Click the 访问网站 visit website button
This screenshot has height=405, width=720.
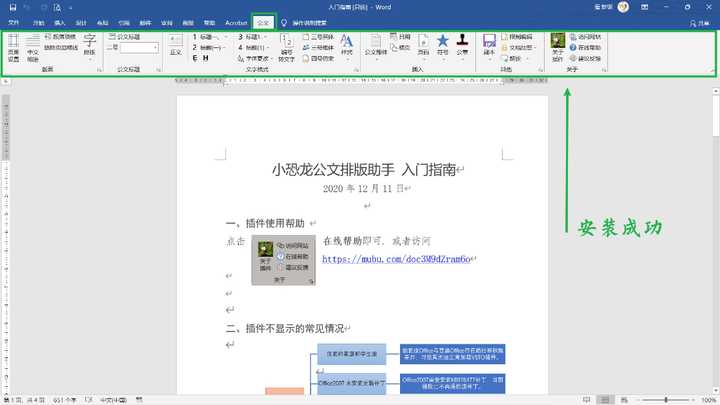[x=585, y=37]
